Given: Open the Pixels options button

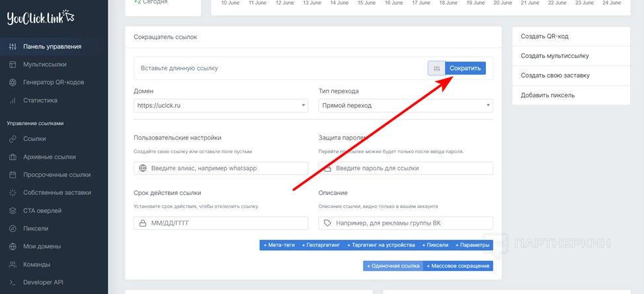Looking at the screenshot, I should pyautogui.click(x=435, y=245).
